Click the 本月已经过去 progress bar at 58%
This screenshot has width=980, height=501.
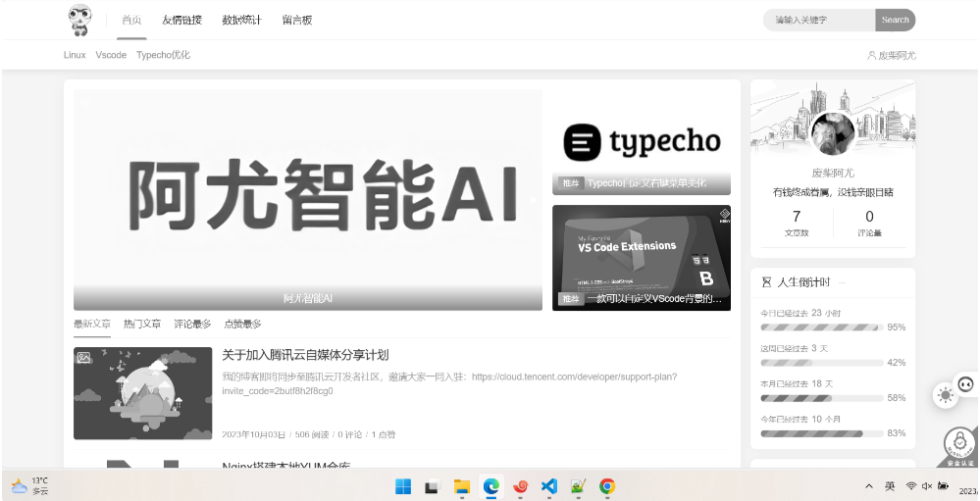pos(821,398)
